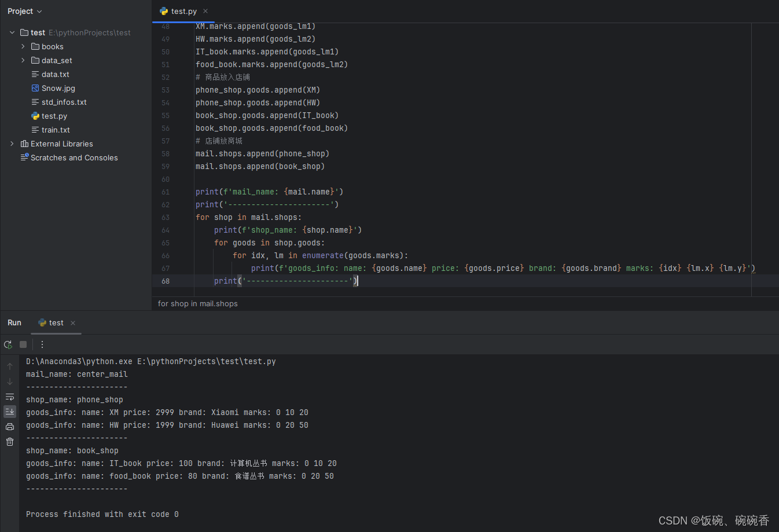Click code 'for idx, lm in enumerate(goods.marks):'
The width and height of the screenshot is (779, 532).
click(x=321, y=255)
